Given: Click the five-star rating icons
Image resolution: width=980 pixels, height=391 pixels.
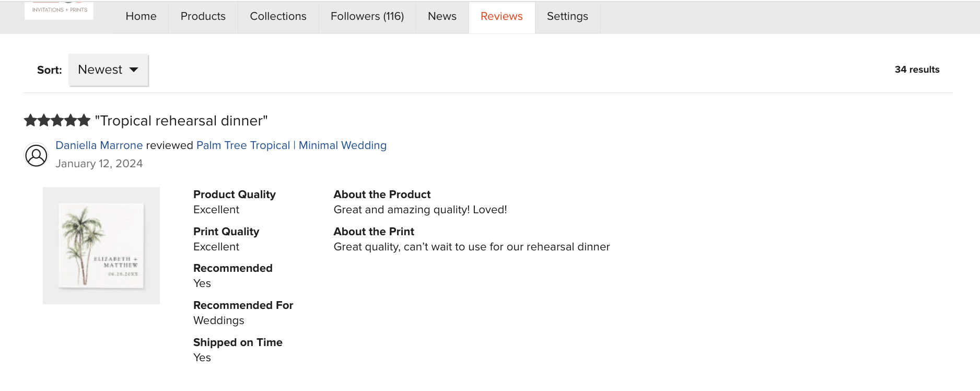Looking at the screenshot, I should (x=57, y=121).
